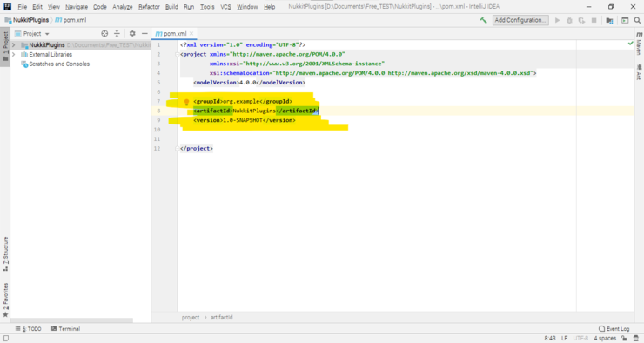Click the Run with Coverage icon
Screen dimensions: 644x343
[581, 20]
